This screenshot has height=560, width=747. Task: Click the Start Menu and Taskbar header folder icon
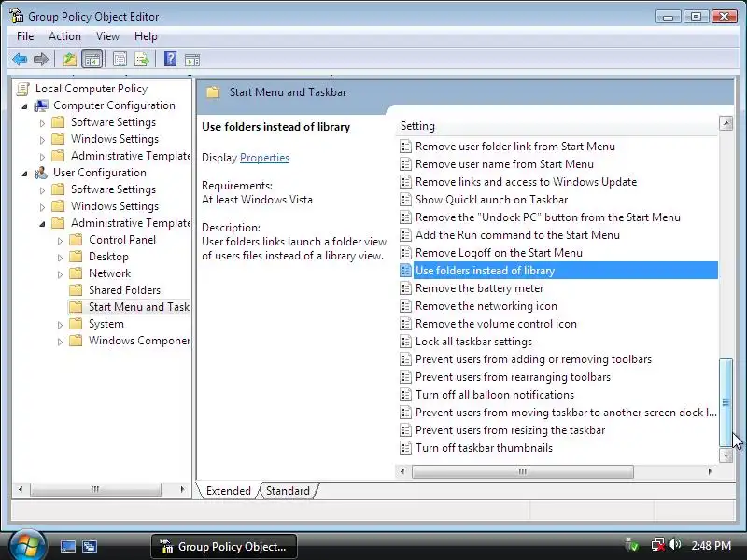tap(213, 91)
